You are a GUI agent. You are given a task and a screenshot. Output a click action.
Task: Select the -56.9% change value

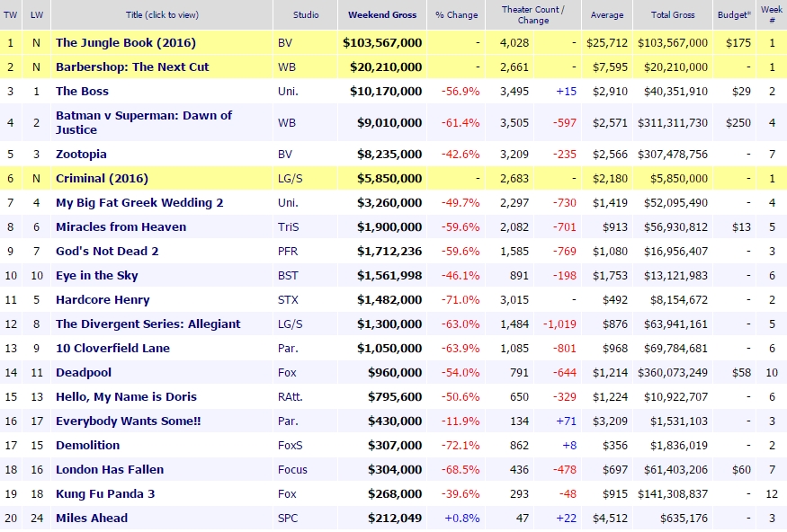pyautogui.click(x=461, y=92)
